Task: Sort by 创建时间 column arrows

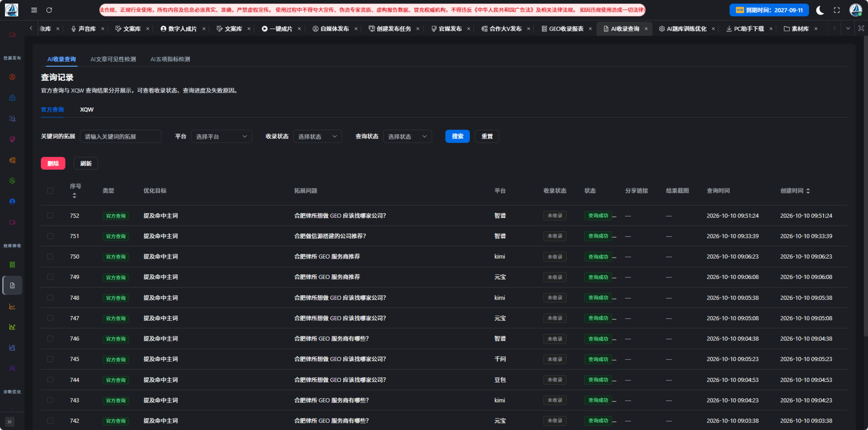Action: pos(808,191)
